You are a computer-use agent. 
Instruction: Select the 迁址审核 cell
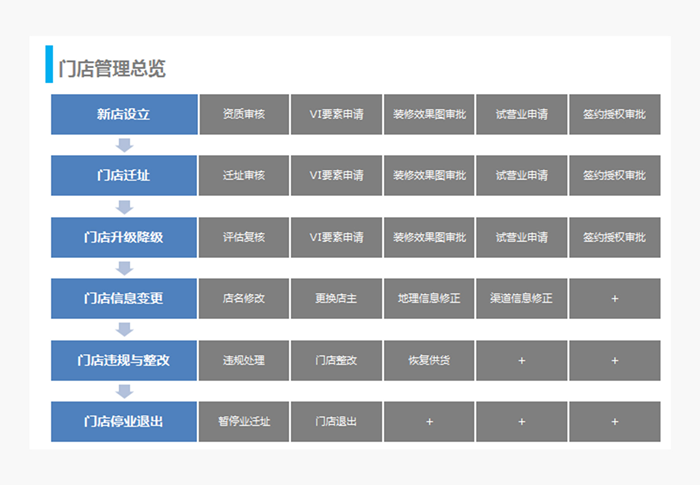244,176
